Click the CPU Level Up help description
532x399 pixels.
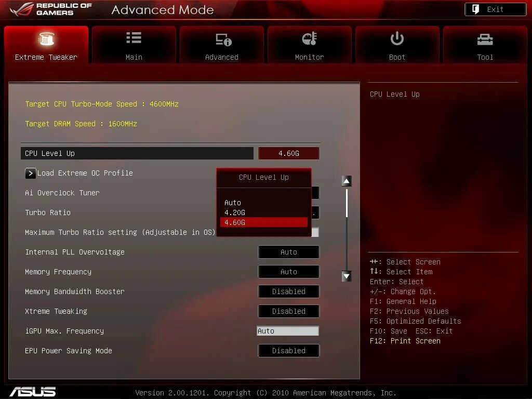(x=395, y=94)
